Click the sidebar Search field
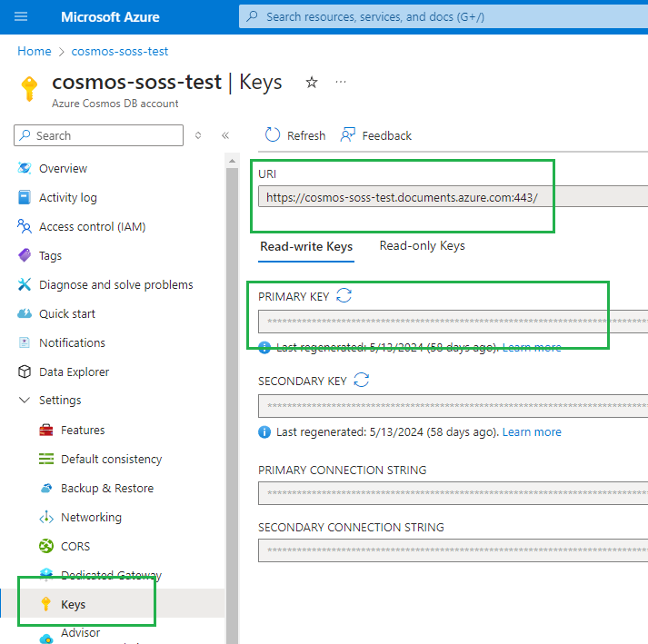648x644 pixels. pos(98,135)
